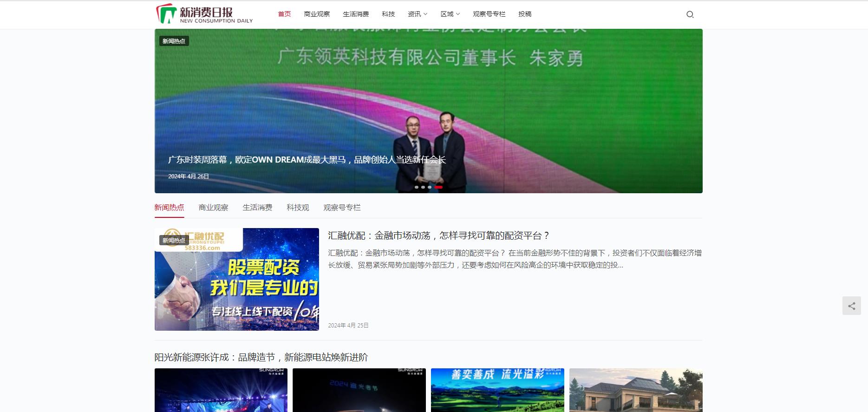Expand the 资讯 dropdown menu
This screenshot has height=412, width=868.
418,14
